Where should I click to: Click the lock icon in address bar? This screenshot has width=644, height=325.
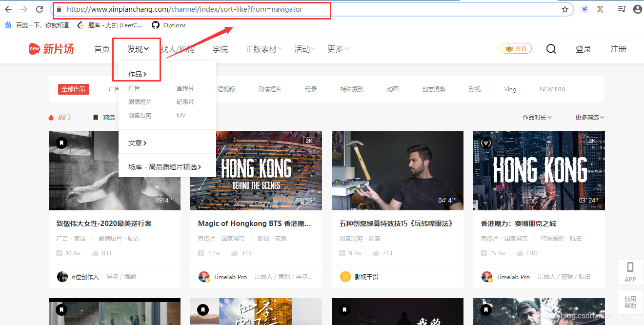click(x=59, y=9)
